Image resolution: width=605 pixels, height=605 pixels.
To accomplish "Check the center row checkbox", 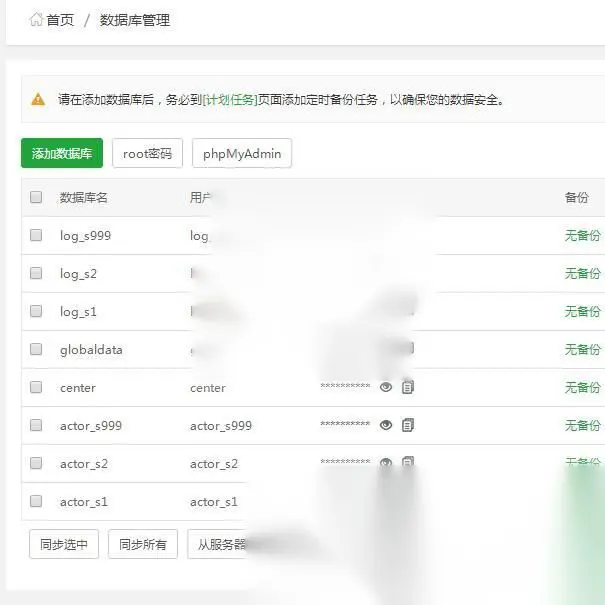I will 36,387.
